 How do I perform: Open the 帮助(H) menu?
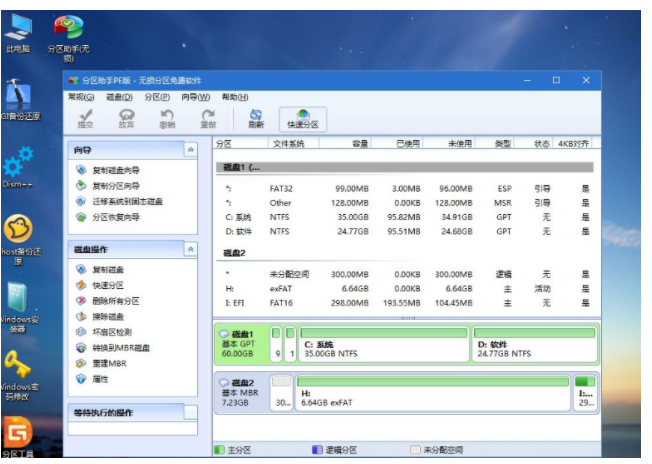click(234, 97)
